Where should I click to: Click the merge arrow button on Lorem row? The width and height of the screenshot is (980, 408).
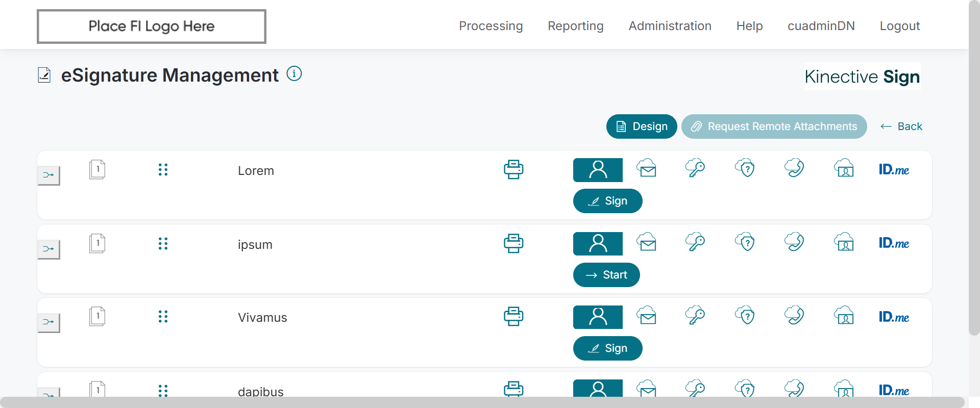pyautogui.click(x=48, y=175)
